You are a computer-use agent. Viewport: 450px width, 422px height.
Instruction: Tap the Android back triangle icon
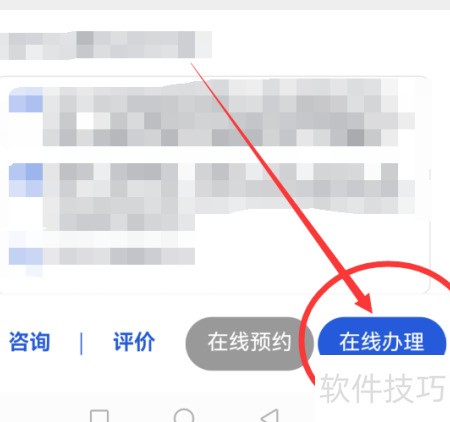[270, 415]
